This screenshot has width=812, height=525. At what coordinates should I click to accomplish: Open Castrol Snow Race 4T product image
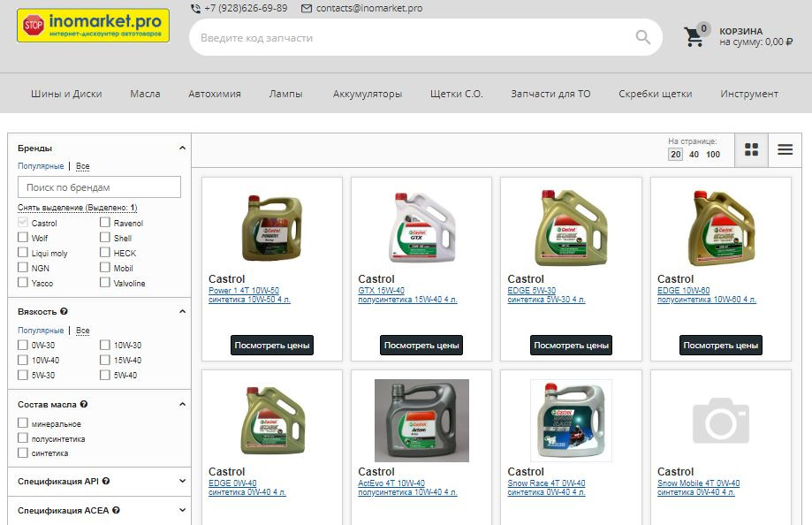pos(571,421)
